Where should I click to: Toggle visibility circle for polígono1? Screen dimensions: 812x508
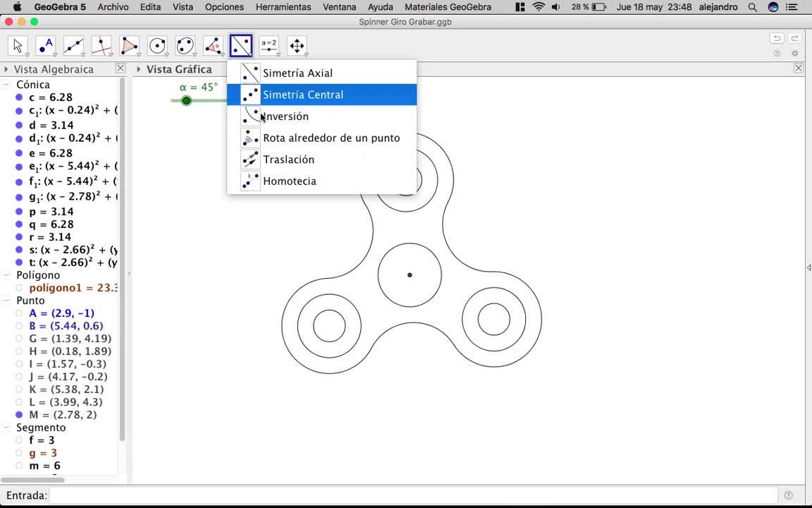tap(19, 288)
